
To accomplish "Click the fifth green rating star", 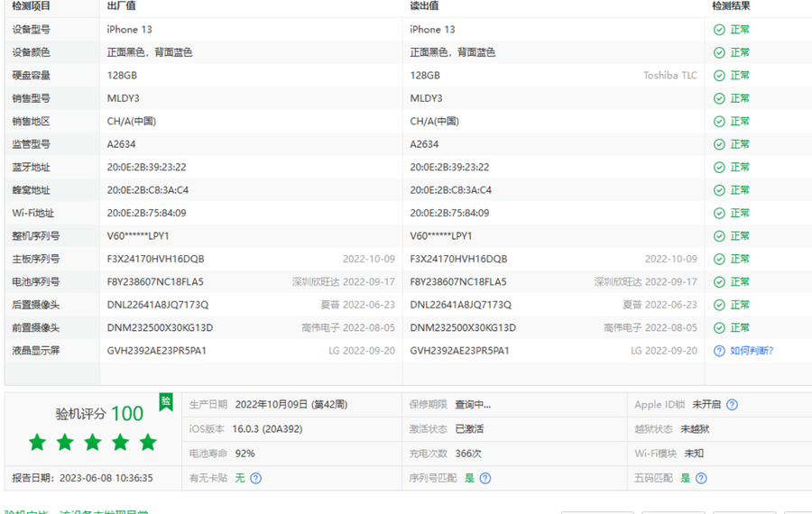I will (x=148, y=443).
